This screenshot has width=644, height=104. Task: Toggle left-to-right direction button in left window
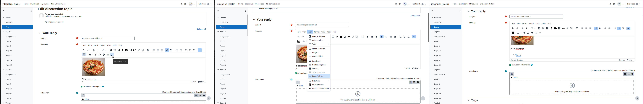coord(167,50)
